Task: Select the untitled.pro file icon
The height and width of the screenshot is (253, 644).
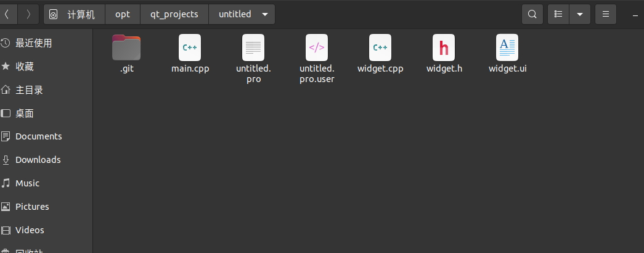Action: pos(253,48)
